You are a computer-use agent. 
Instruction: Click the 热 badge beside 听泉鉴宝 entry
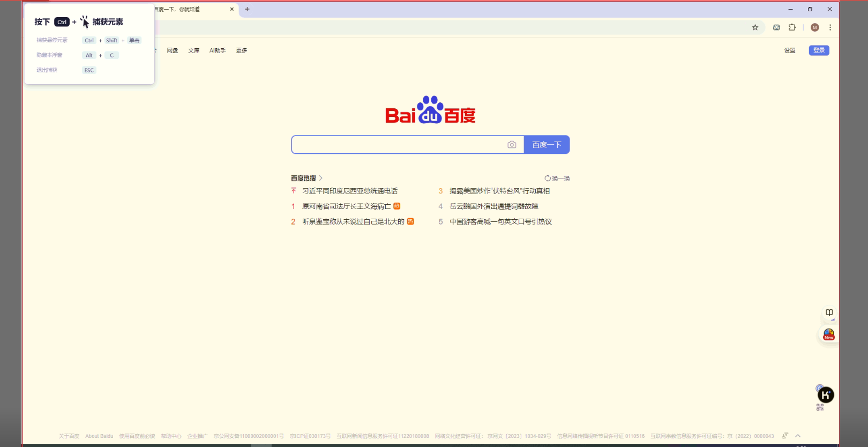(x=410, y=221)
